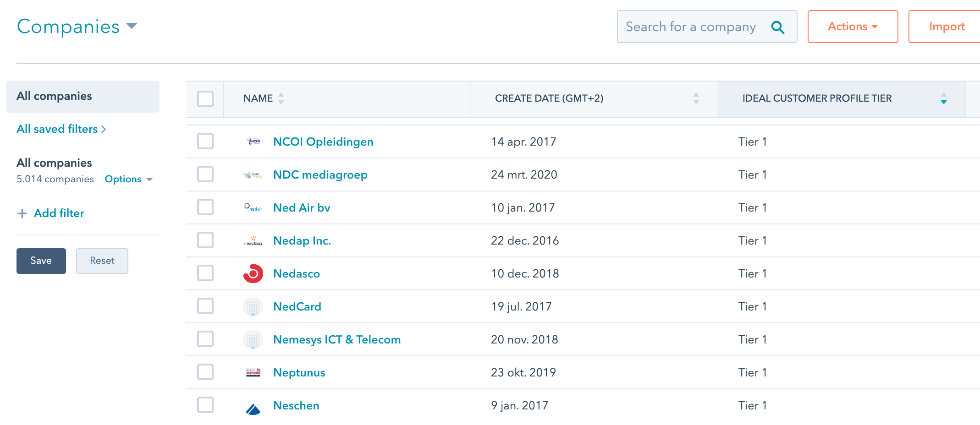980x425 pixels.
Task: Click the Reset button
Action: click(x=102, y=261)
